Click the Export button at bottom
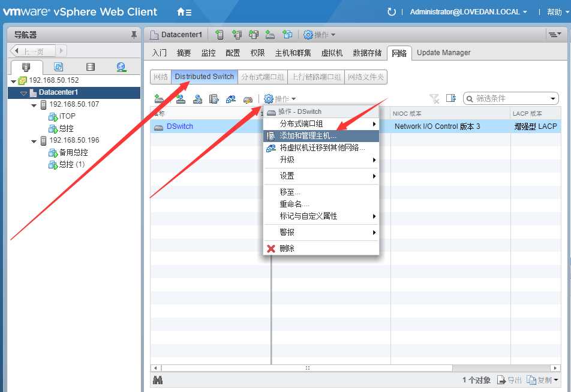Screen dimensions: 571x392 click(x=509, y=380)
